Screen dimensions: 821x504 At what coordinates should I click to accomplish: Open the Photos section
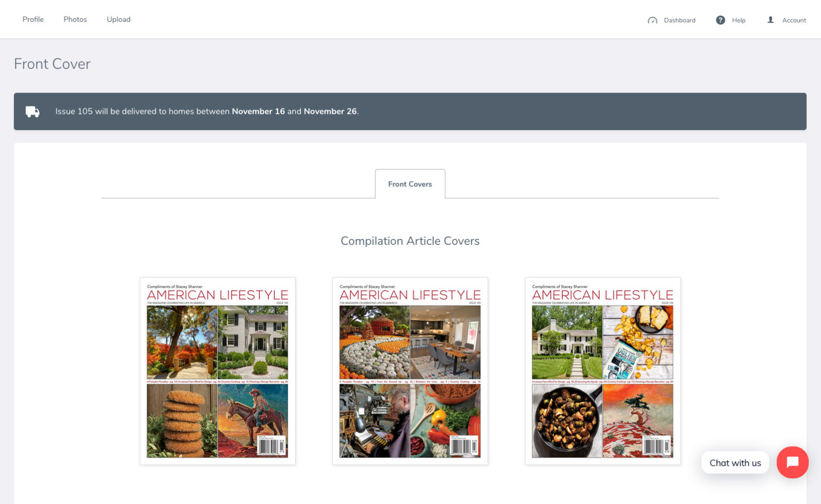click(x=75, y=19)
